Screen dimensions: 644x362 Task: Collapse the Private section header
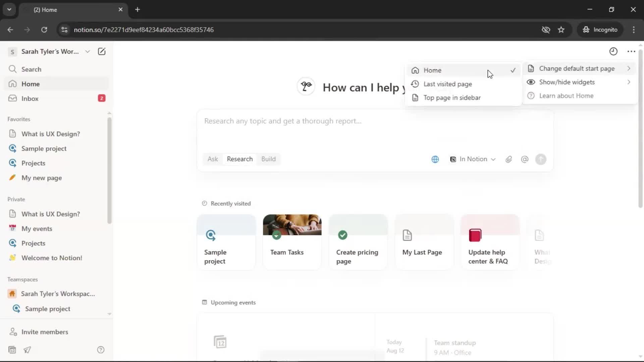(x=16, y=199)
